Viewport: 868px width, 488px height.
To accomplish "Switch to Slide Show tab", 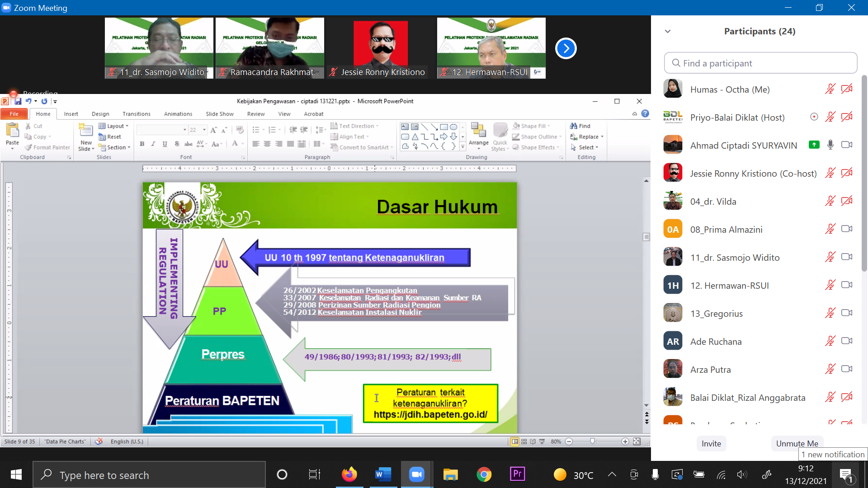I will 220,114.
